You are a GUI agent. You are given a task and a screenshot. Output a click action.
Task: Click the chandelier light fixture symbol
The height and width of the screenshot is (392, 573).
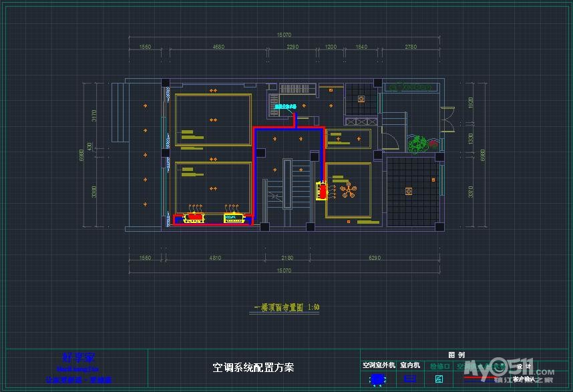coord(348,190)
